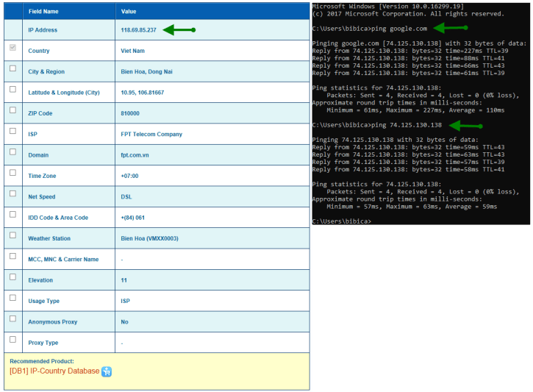533x392 pixels.
Task: Click the green arrow beside ping google.com
Action: (x=450, y=29)
